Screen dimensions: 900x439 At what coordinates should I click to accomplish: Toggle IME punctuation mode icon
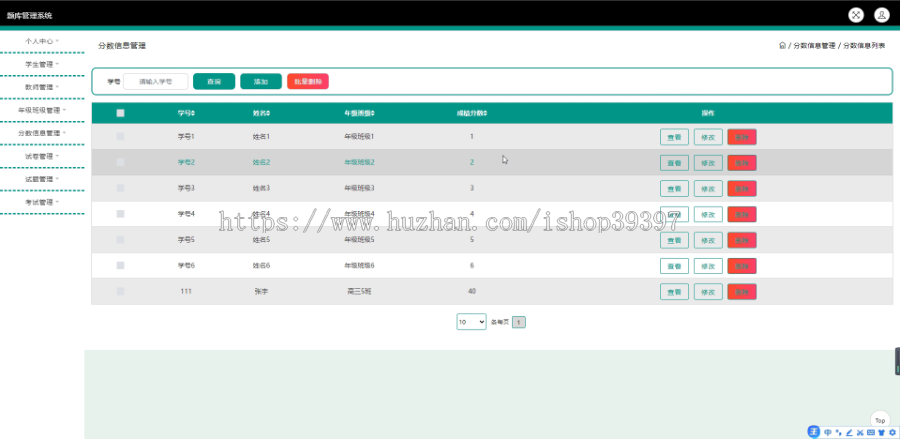pos(839,433)
